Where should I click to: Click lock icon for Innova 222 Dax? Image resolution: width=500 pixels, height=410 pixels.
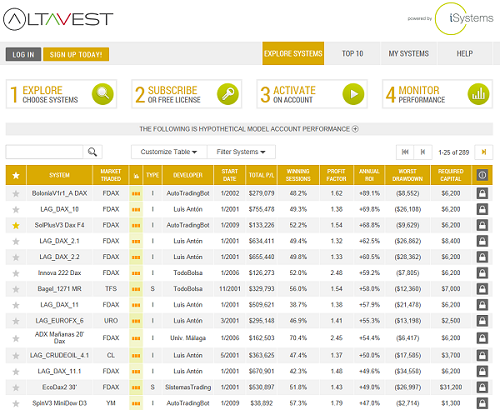(482, 273)
